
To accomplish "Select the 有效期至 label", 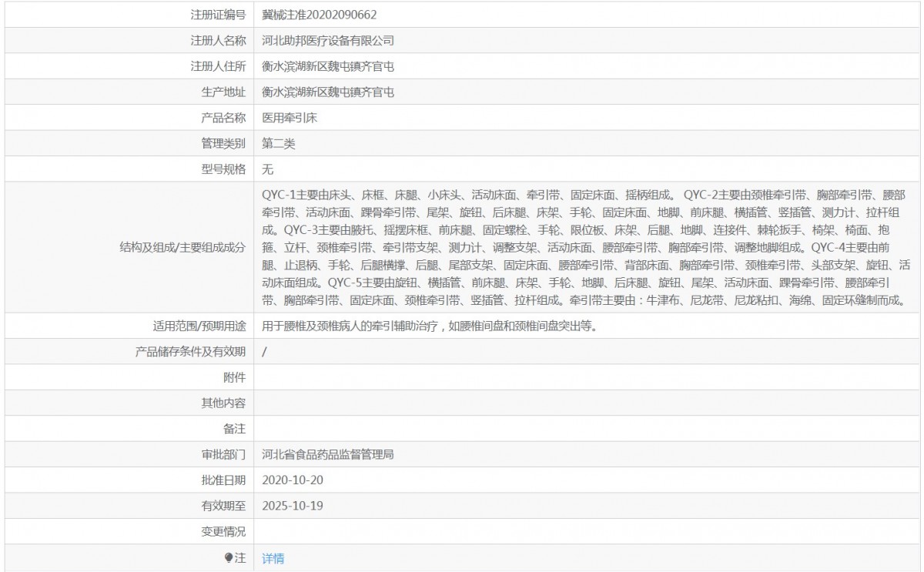I will (x=223, y=506).
